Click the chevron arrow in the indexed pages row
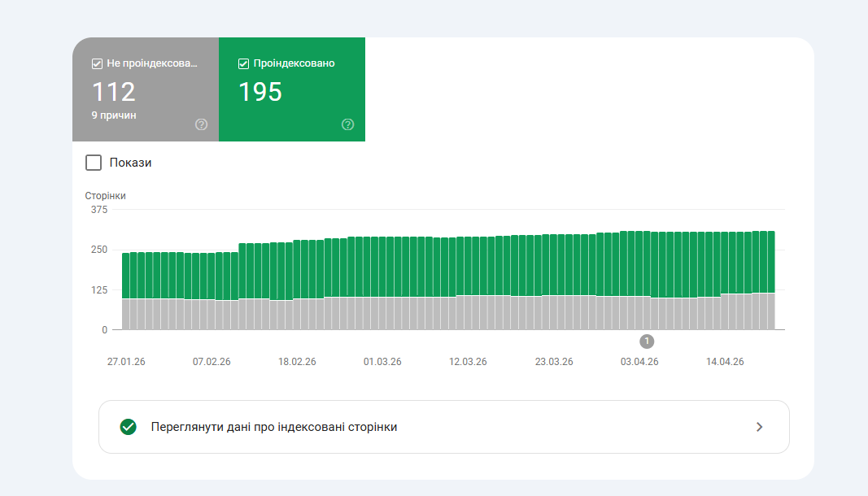The height and width of the screenshot is (496, 868). click(x=760, y=427)
